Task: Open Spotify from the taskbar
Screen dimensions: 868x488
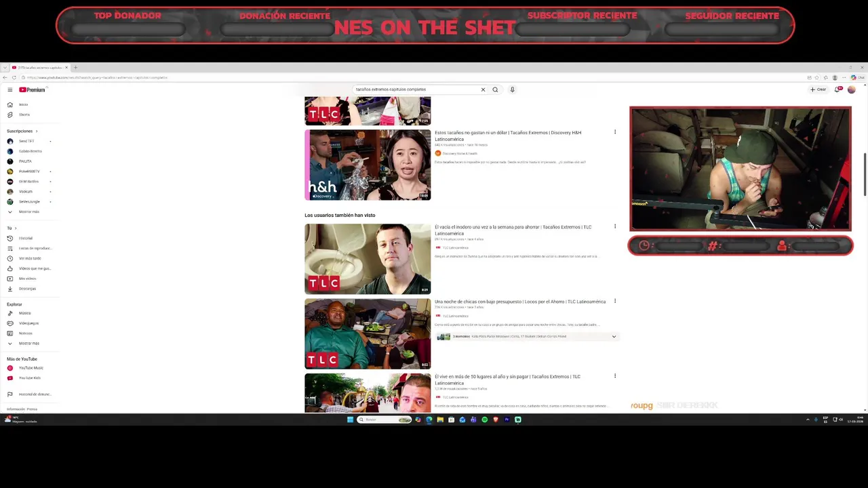Action: pos(484,420)
